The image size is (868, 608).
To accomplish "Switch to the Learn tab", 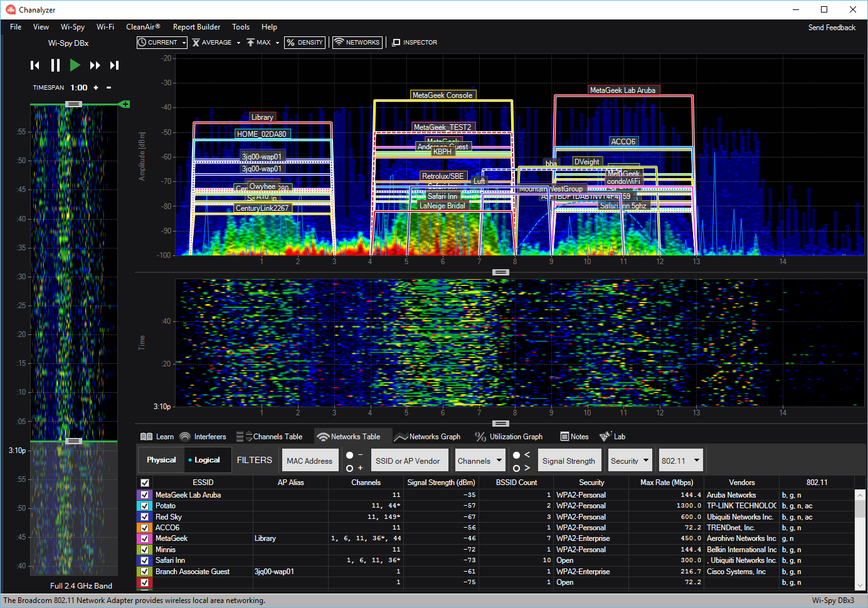I will 157,437.
